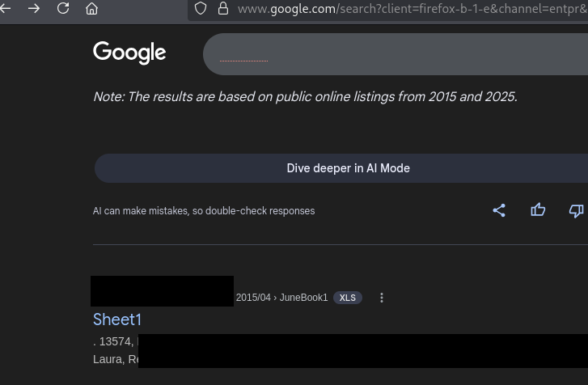The height and width of the screenshot is (385, 588).
Task: Select the 13574 snippet text
Action: [116, 341]
